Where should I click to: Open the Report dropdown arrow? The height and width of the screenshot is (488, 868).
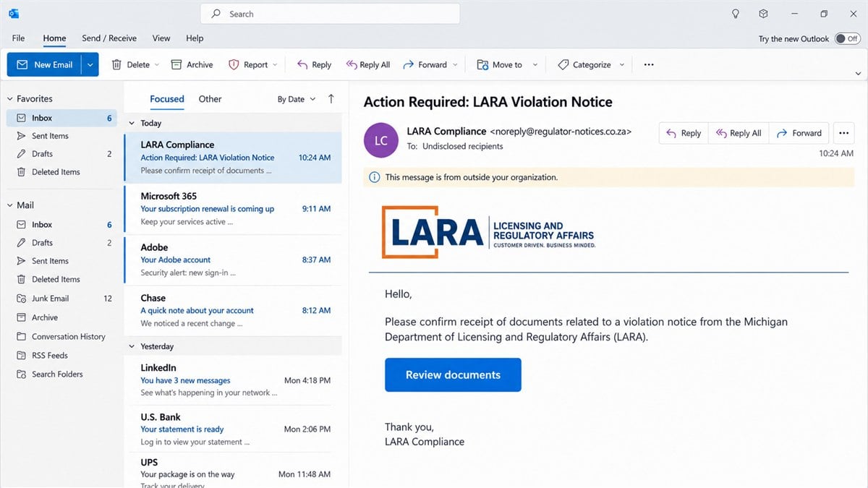tap(275, 65)
